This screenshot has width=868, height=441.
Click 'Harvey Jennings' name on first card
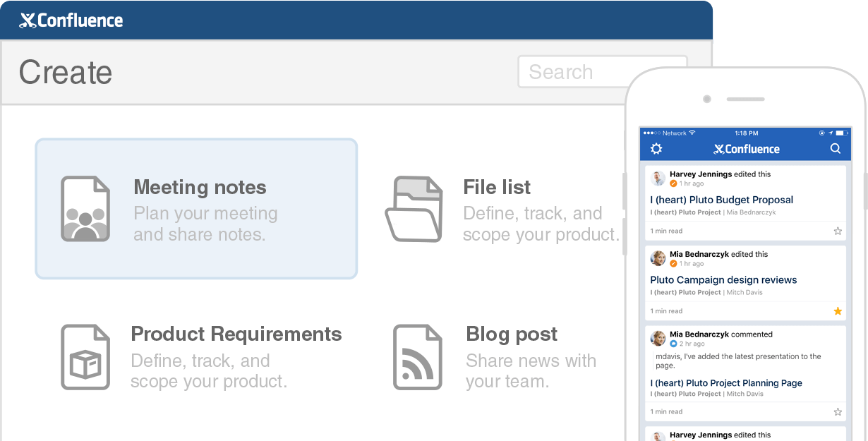701,174
